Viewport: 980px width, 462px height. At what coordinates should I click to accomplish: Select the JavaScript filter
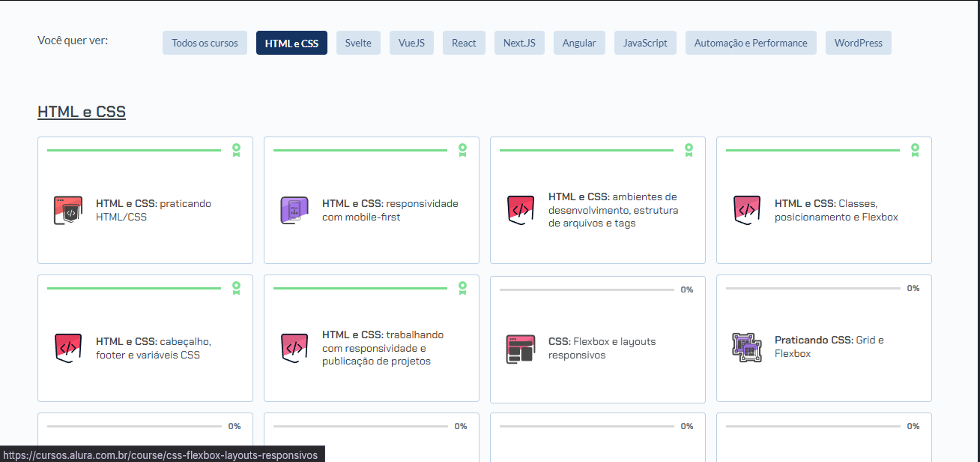pos(645,43)
